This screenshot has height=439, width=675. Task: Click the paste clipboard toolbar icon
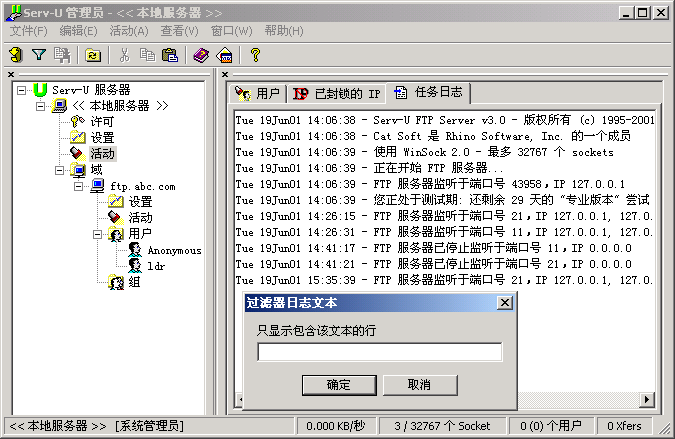coord(170,55)
